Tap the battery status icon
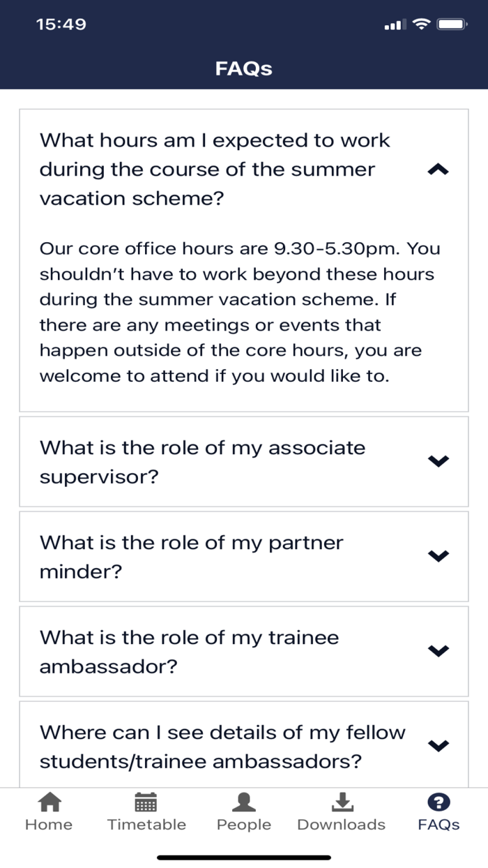This screenshot has width=488, height=868. (x=452, y=24)
